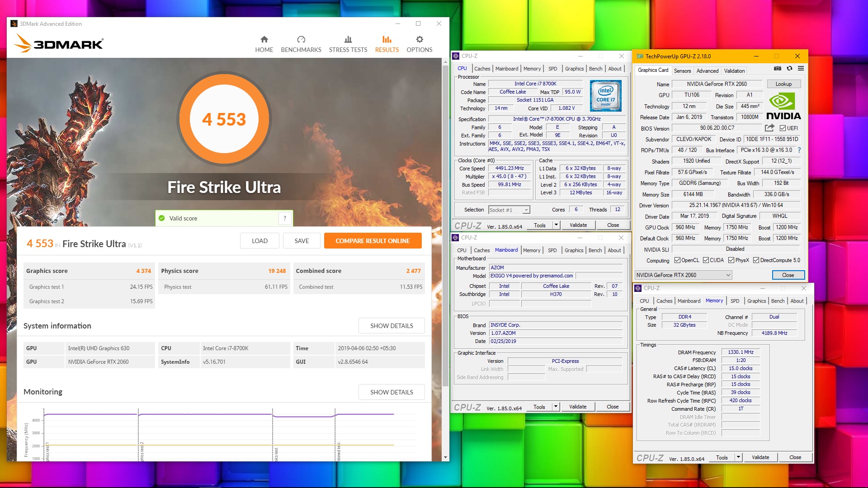The width and height of the screenshot is (868, 488).
Task: Select the SPD tab in the CPU-Z Mainboard window
Action: 552,250
